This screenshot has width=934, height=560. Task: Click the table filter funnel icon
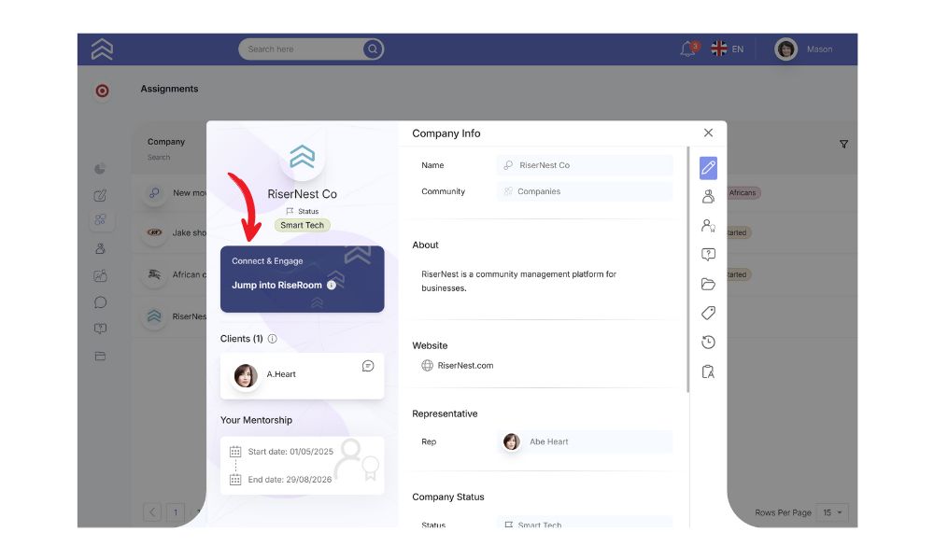pyautogui.click(x=844, y=144)
